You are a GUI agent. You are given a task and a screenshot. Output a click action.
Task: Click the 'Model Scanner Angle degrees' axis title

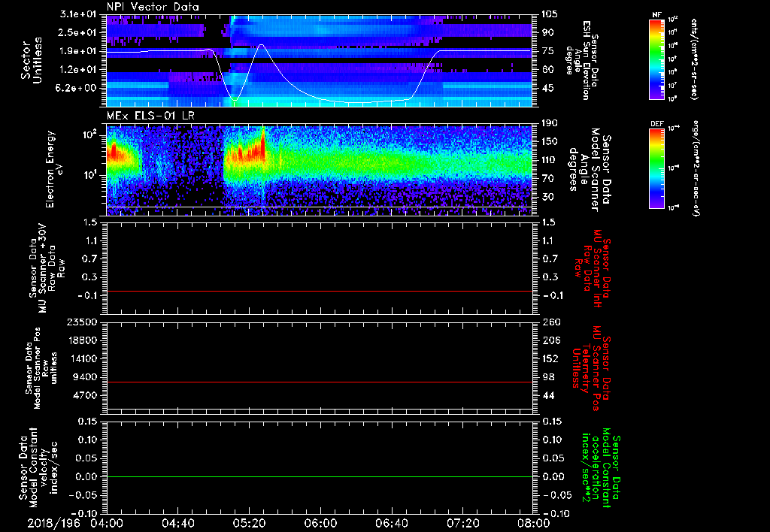(x=590, y=169)
